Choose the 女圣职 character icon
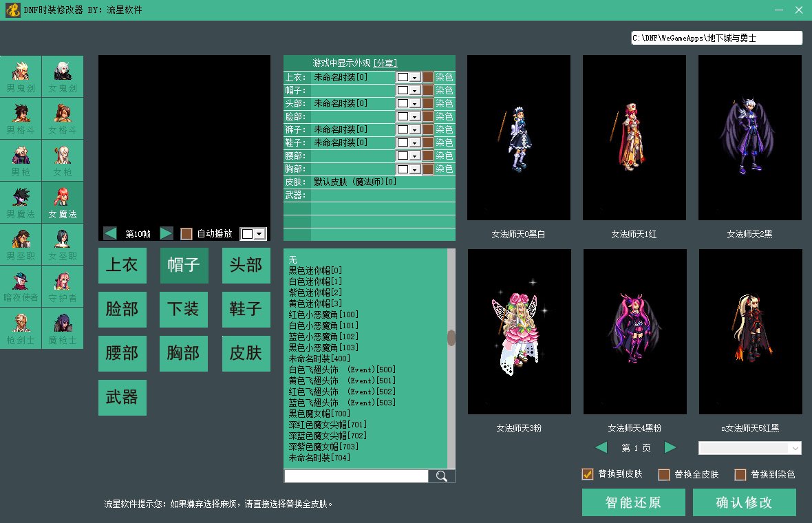The height and width of the screenshot is (523, 812). (63, 244)
